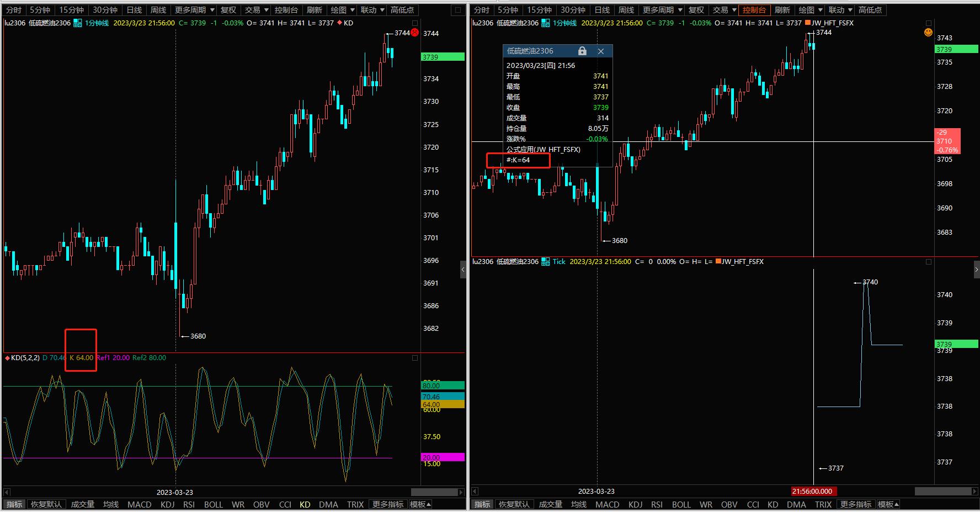Click the orange square icon before JW_HFT_FSFX in Tick header

tap(718, 262)
